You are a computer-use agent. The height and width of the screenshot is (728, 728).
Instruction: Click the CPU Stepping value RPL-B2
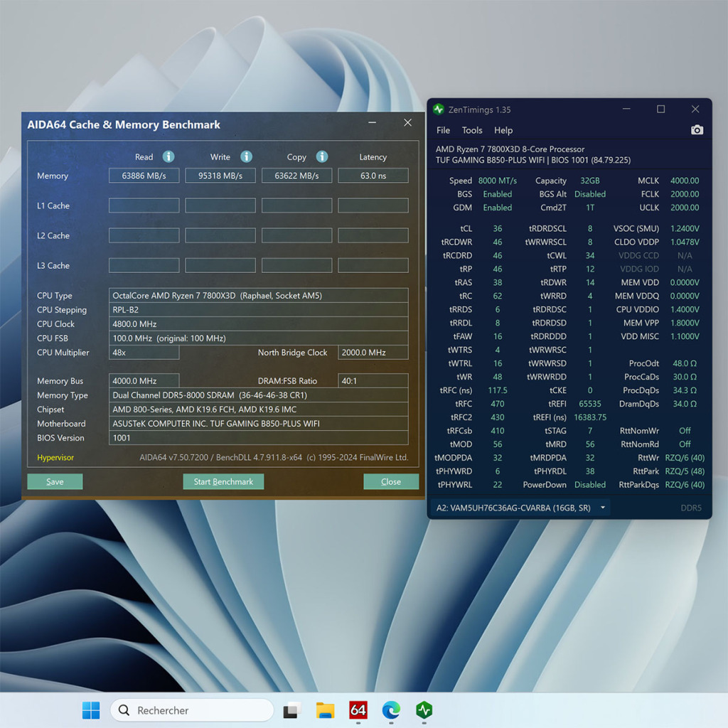pos(259,310)
